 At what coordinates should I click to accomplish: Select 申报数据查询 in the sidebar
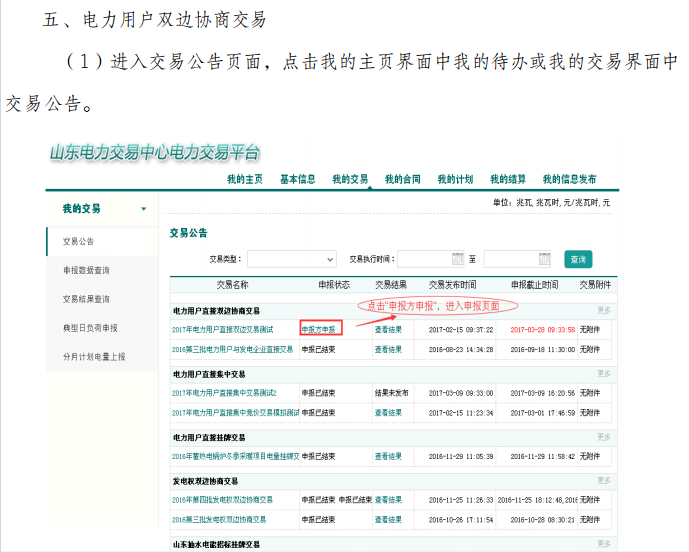pyautogui.click(x=86, y=270)
